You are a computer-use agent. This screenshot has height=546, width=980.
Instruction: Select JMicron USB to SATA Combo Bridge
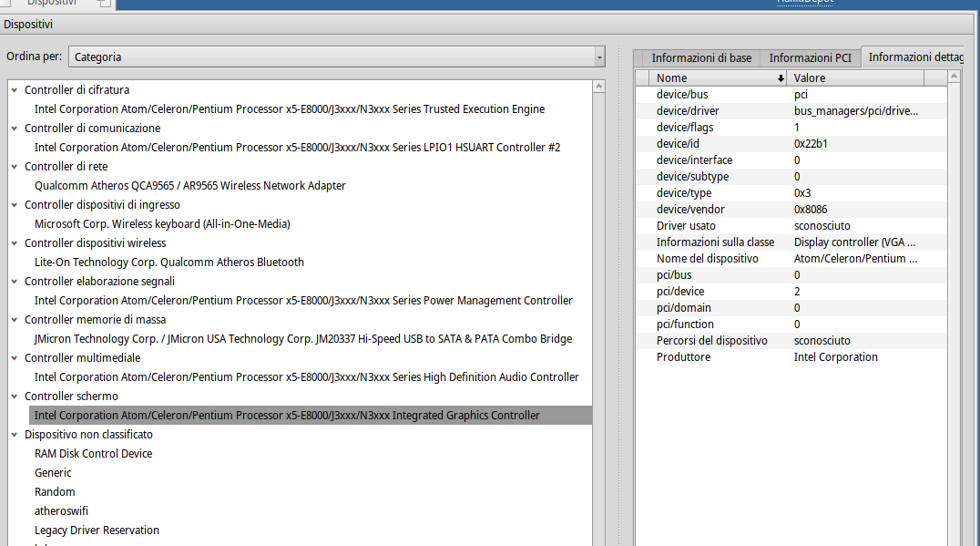coord(303,338)
